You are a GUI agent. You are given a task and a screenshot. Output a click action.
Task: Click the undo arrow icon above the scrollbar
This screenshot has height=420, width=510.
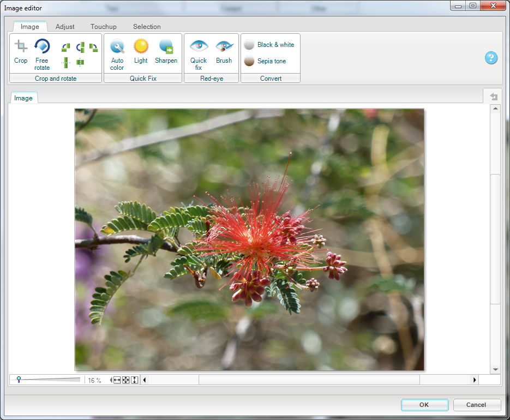pos(494,97)
